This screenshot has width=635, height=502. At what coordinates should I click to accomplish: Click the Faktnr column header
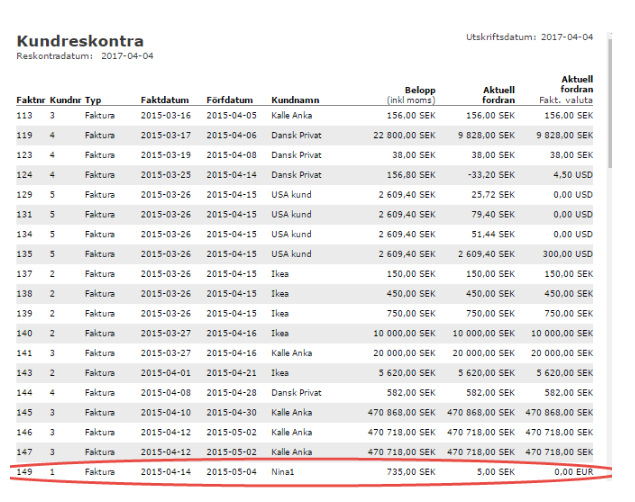point(30,100)
